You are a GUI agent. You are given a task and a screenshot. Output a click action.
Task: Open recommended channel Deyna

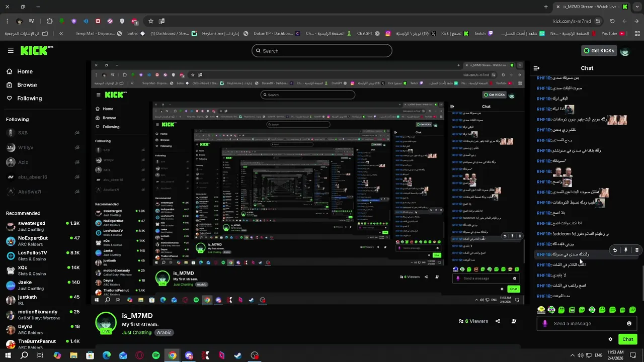(43, 329)
